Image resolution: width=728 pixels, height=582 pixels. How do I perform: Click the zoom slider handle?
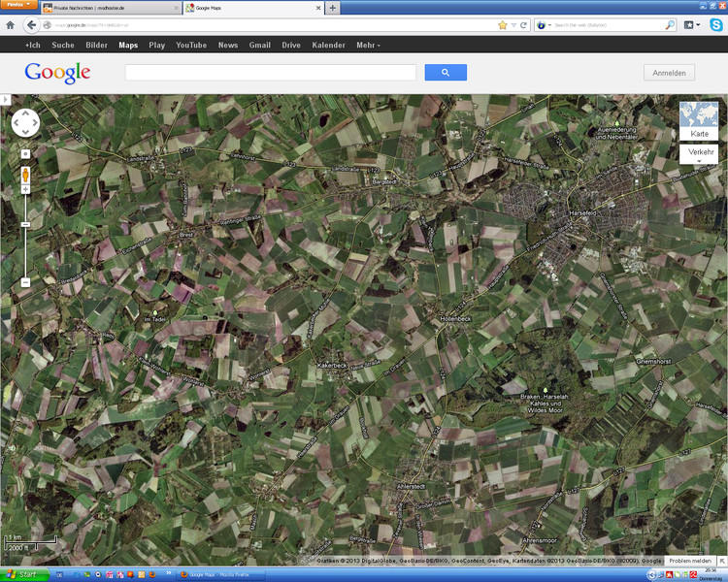(x=25, y=225)
